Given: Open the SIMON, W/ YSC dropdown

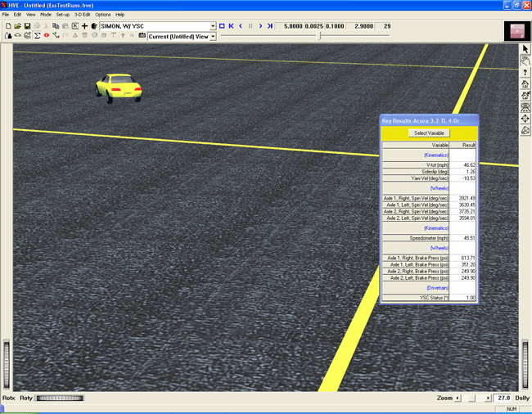Looking at the screenshot, I should coord(213,26).
